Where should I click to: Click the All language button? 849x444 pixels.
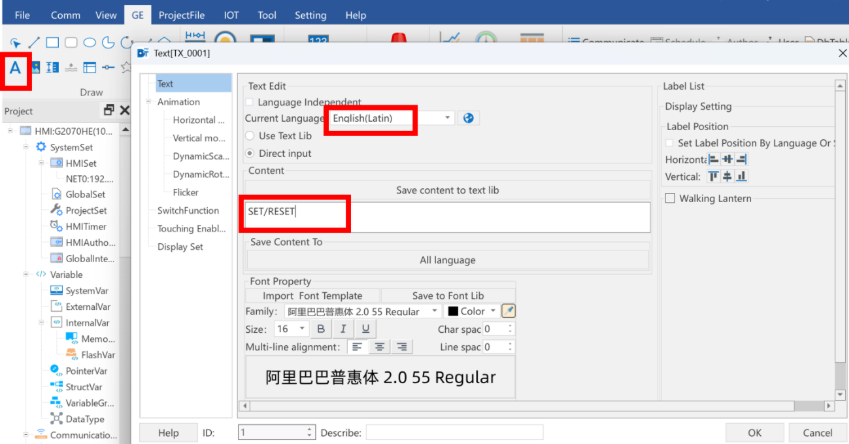tap(447, 260)
